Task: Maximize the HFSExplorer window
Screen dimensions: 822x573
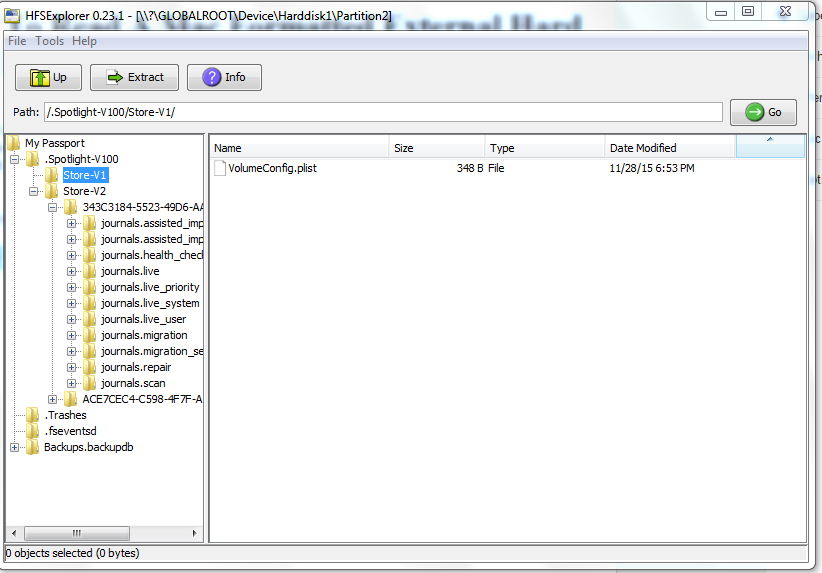Action: point(748,12)
